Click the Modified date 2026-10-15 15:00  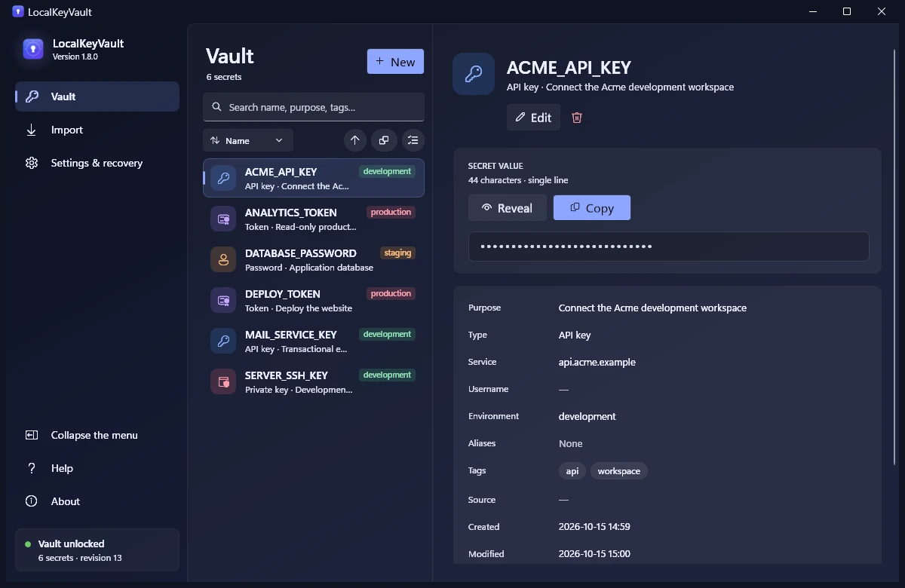(594, 554)
